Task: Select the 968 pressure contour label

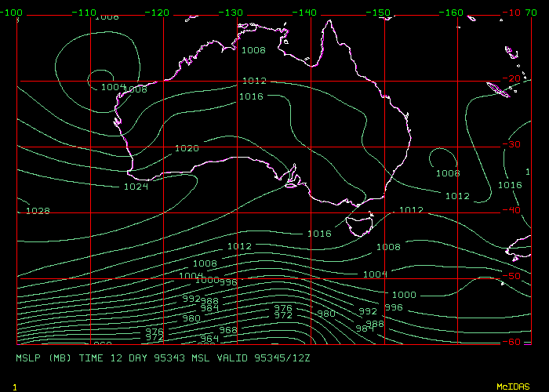Action: click(227, 330)
